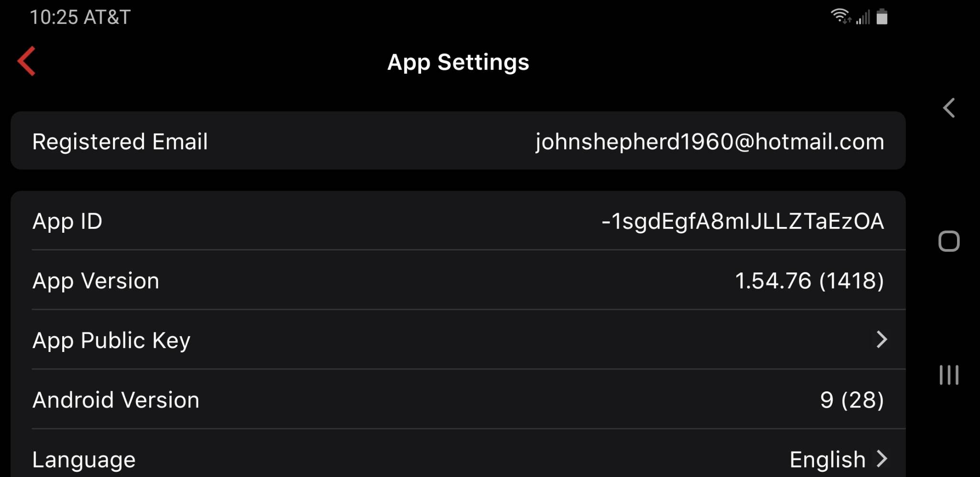980x477 pixels.
Task: Tap the cellular signal strength icon
Action: (x=863, y=17)
